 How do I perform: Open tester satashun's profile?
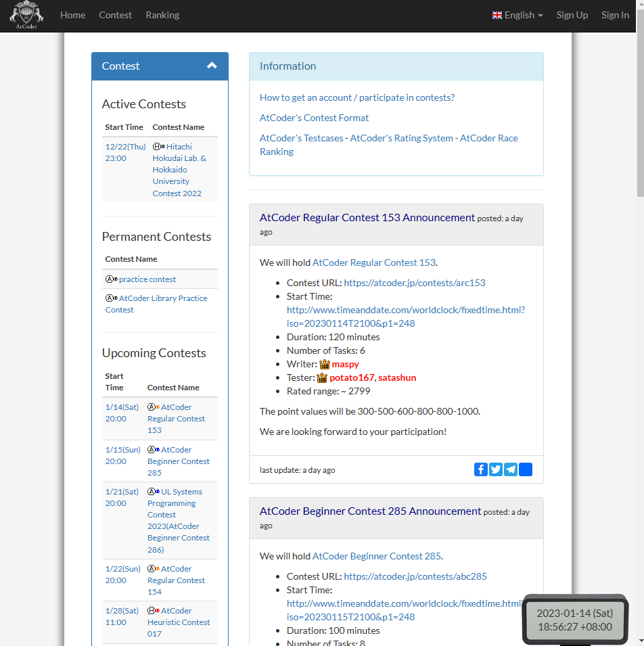(397, 378)
